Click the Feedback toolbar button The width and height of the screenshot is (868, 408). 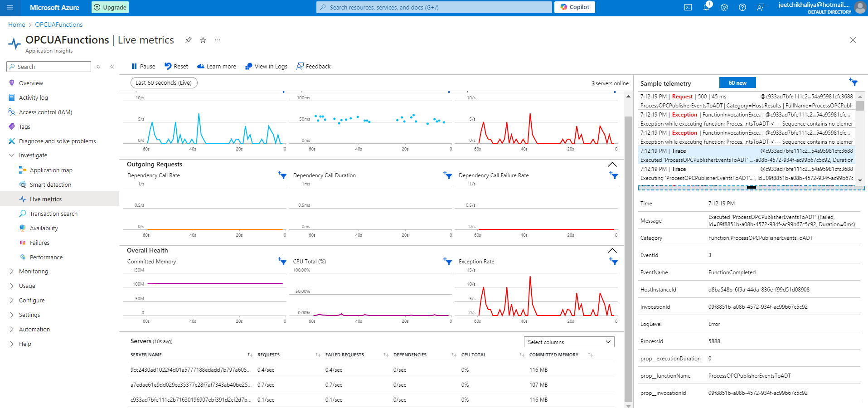pyautogui.click(x=314, y=66)
